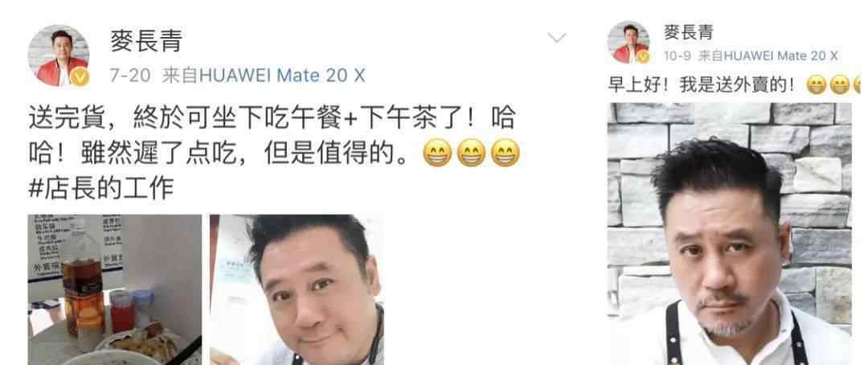
Task: Open the 麥長青 username on the left post
Action: click(146, 41)
